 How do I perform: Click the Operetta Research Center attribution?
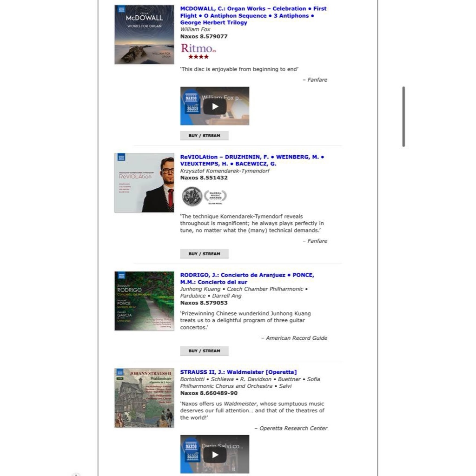[x=291, y=428]
